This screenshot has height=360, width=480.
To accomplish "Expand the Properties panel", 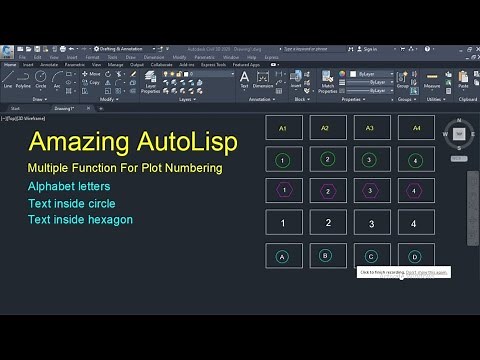I will click(353, 99).
